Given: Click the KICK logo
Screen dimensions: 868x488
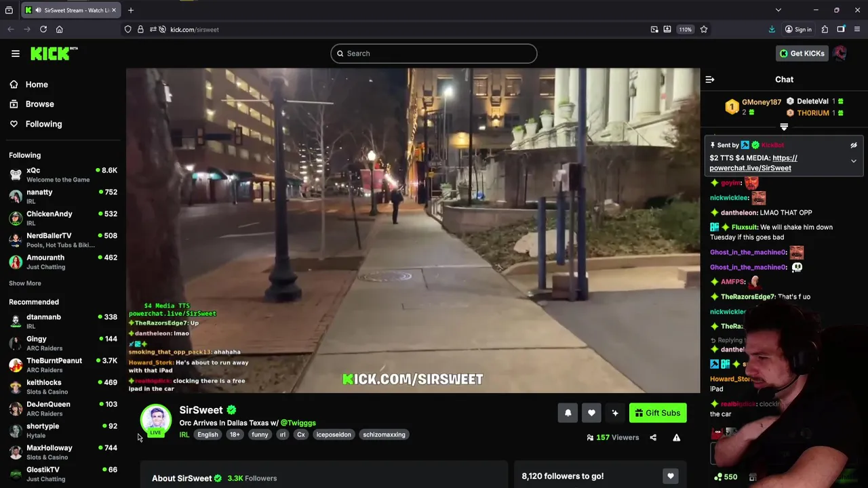Looking at the screenshot, I should tap(54, 54).
